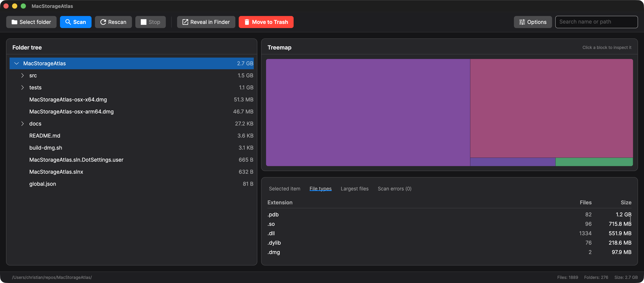The height and width of the screenshot is (283, 644).
Task: Start a scan with Scan button label
Action: [80, 22]
